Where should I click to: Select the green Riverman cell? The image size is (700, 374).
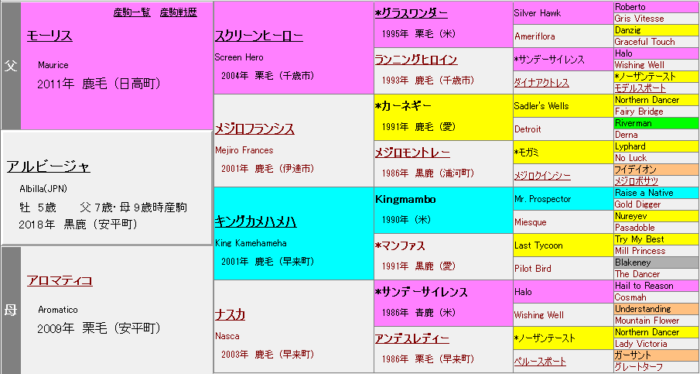(x=657, y=123)
